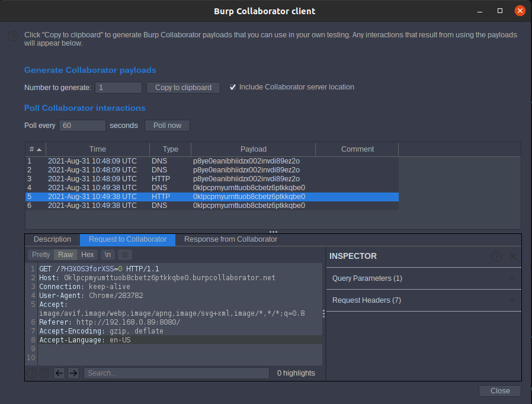Viewport: 532px width, 404px height.
Task: Click the 0 highlights label
Action: (x=296, y=373)
